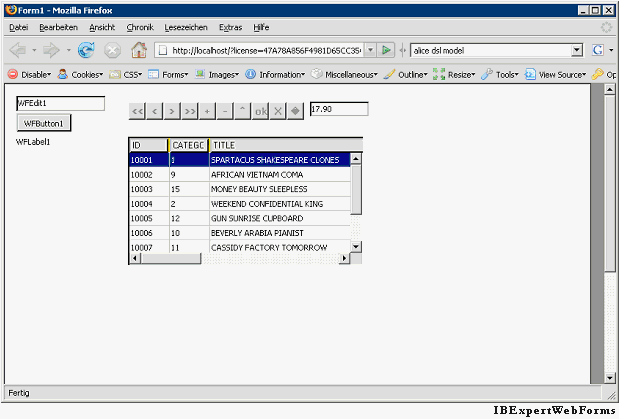The width and height of the screenshot is (619, 419).
Task: Click the Firefox Reload page icon
Action: 86,49
